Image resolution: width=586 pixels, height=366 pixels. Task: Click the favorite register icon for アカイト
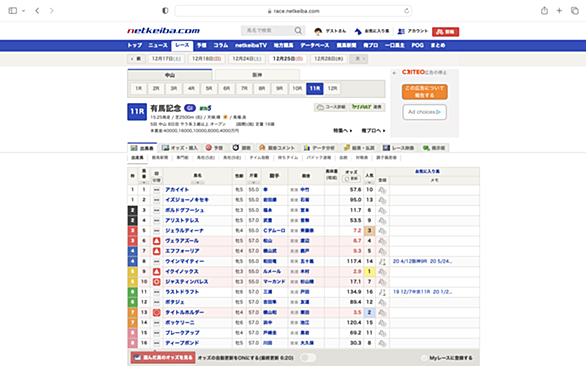382,190
